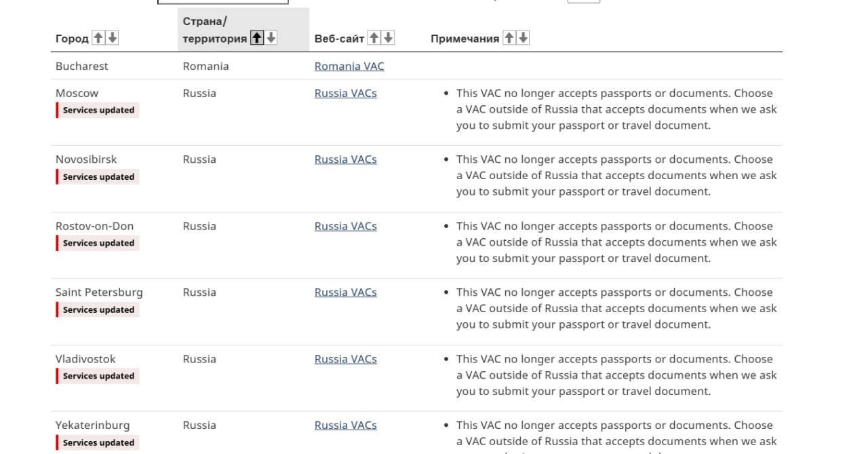Sort Примечания column ascending

coord(510,39)
